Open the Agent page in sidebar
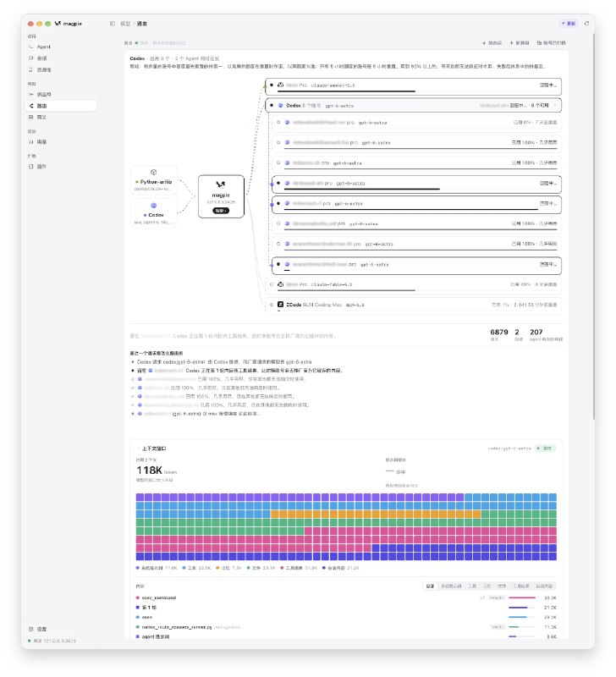This screenshot has height=677, width=616. point(60,47)
